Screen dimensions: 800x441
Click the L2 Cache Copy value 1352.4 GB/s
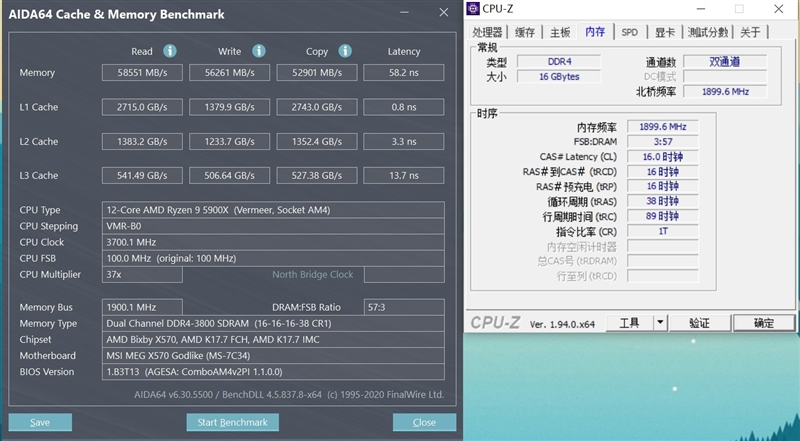pyautogui.click(x=317, y=141)
